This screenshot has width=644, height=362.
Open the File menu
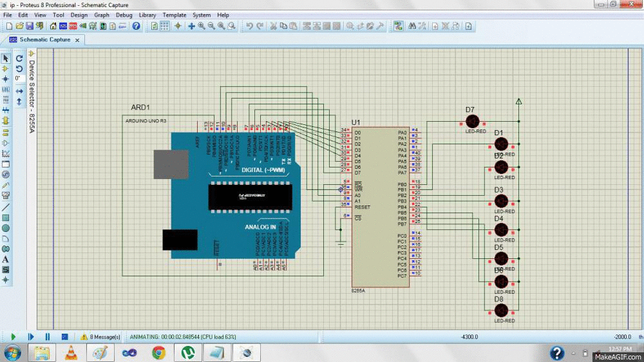coord(7,15)
